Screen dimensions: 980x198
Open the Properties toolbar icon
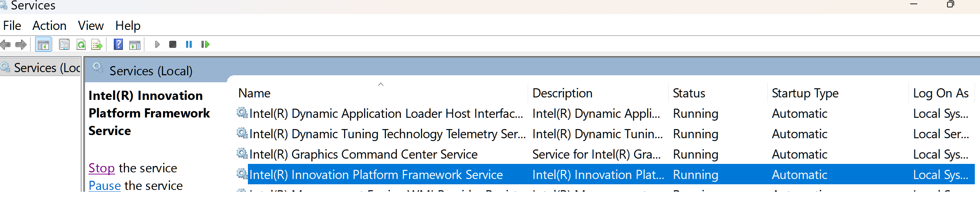[x=64, y=45]
